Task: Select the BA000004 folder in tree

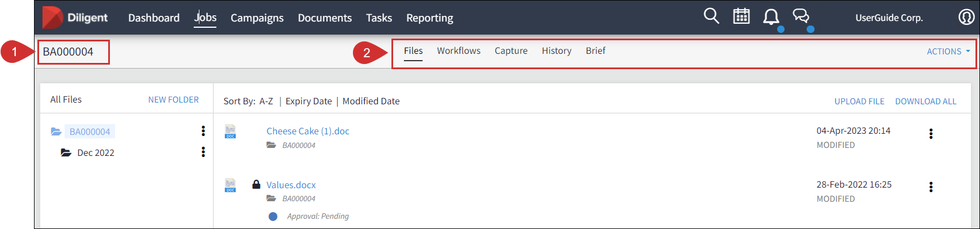Action: 90,132
